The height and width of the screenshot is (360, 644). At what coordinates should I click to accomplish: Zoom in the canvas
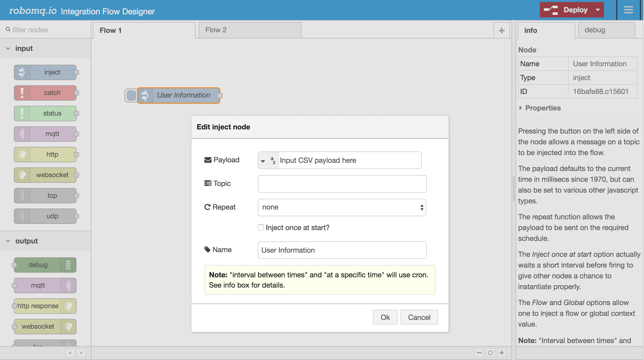(x=502, y=353)
